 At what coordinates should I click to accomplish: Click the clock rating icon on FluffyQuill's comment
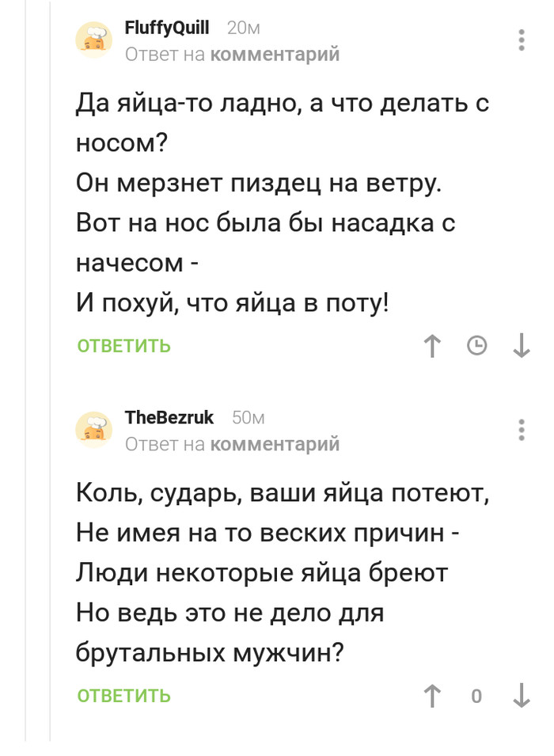coord(476,346)
